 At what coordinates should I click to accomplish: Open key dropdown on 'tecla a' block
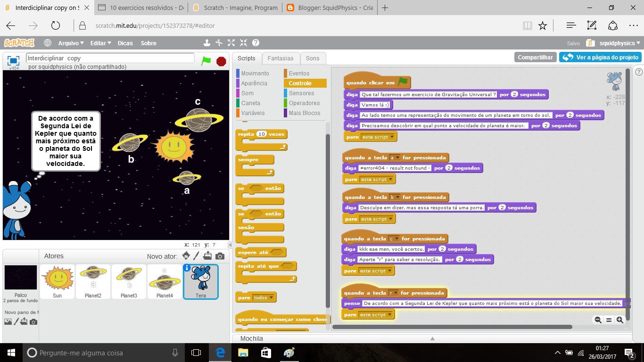coord(395,158)
